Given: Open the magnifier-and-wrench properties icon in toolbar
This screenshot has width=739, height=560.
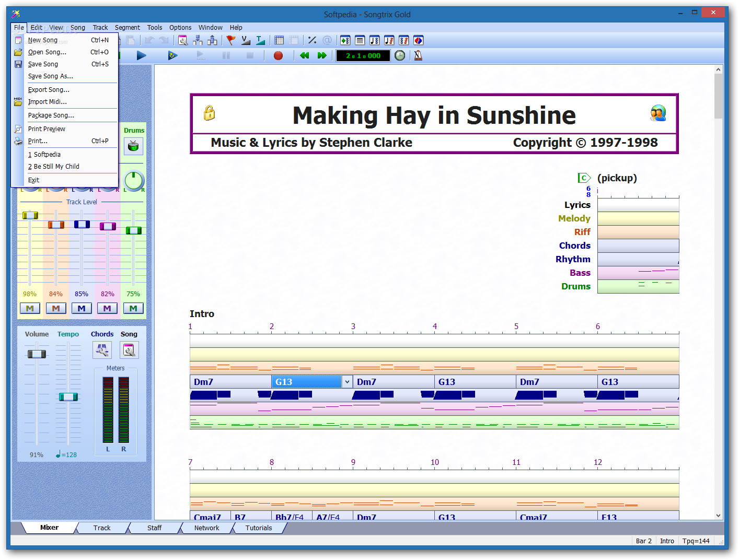Looking at the screenshot, I should [x=183, y=40].
